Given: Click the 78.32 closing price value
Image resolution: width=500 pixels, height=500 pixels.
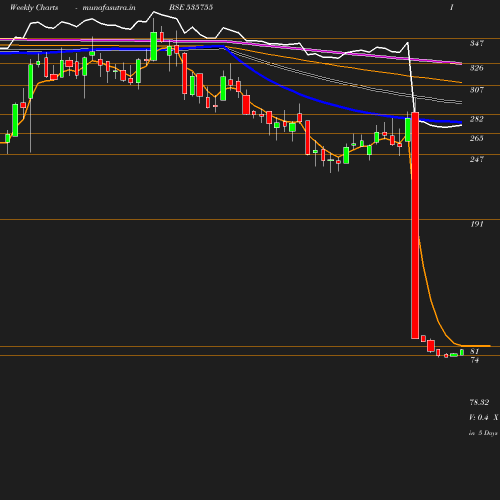Looking at the screenshot, I should (x=479, y=402).
